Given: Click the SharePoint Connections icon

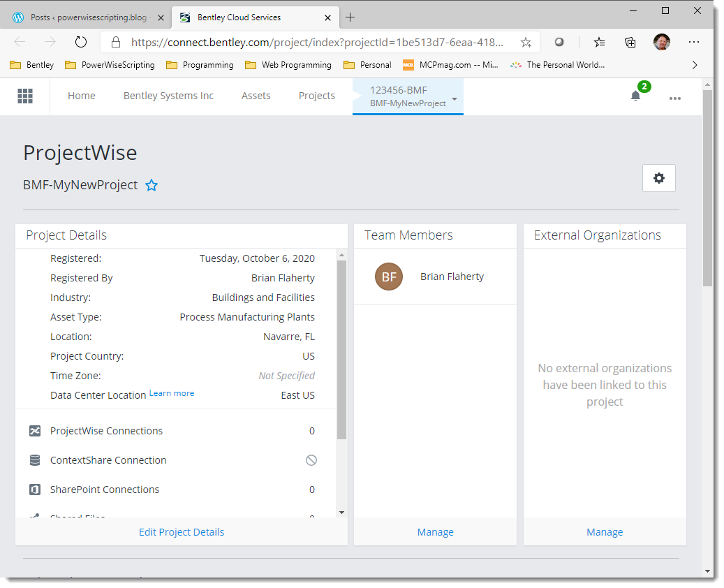Looking at the screenshot, I should (x=35, y=490).
